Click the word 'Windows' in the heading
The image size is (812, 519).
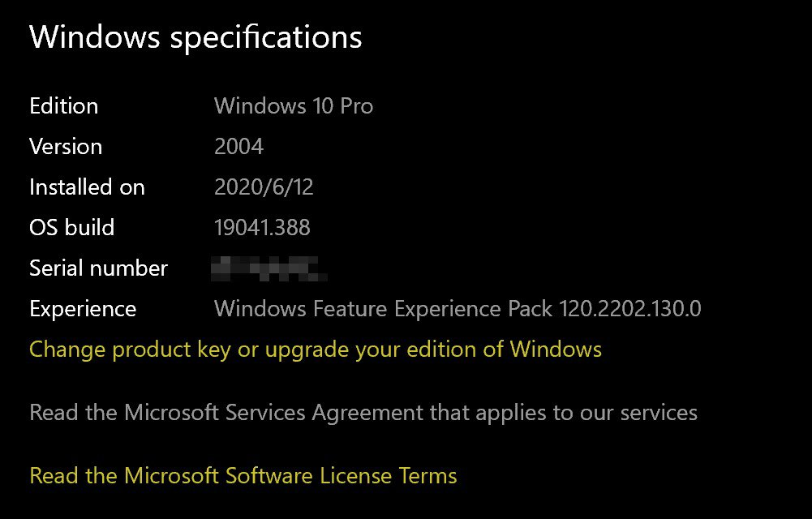pyautogui.click(x=92, y=37)
